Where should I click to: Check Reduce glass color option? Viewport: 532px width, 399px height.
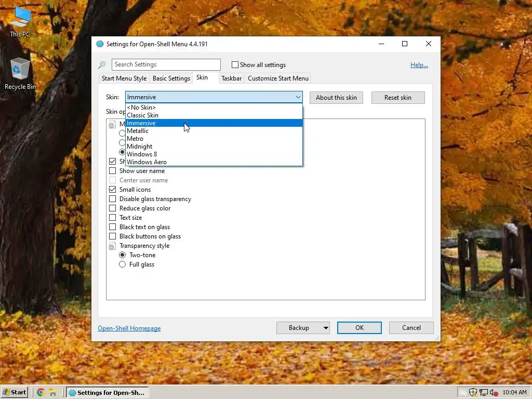[x=112, y=208]
